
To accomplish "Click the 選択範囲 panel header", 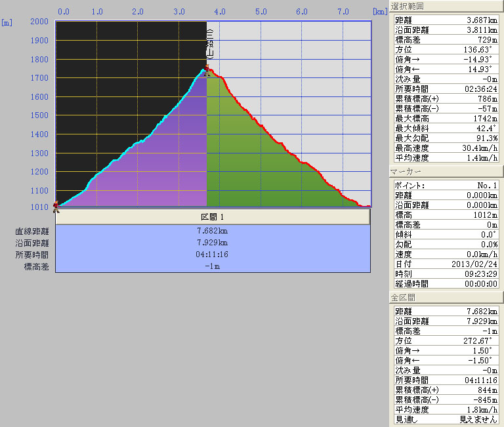I will point(446,6).
